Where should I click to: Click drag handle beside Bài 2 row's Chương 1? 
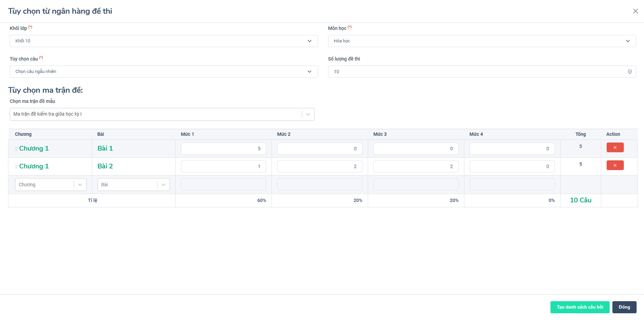tap(16, 167)
